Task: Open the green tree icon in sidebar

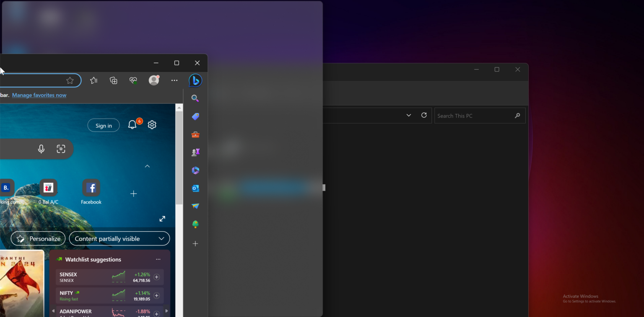Action: pos(195,224)
